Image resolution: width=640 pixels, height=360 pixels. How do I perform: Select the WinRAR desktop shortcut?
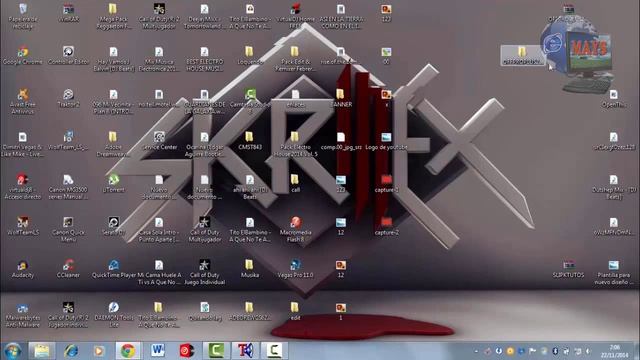[68, 13]
